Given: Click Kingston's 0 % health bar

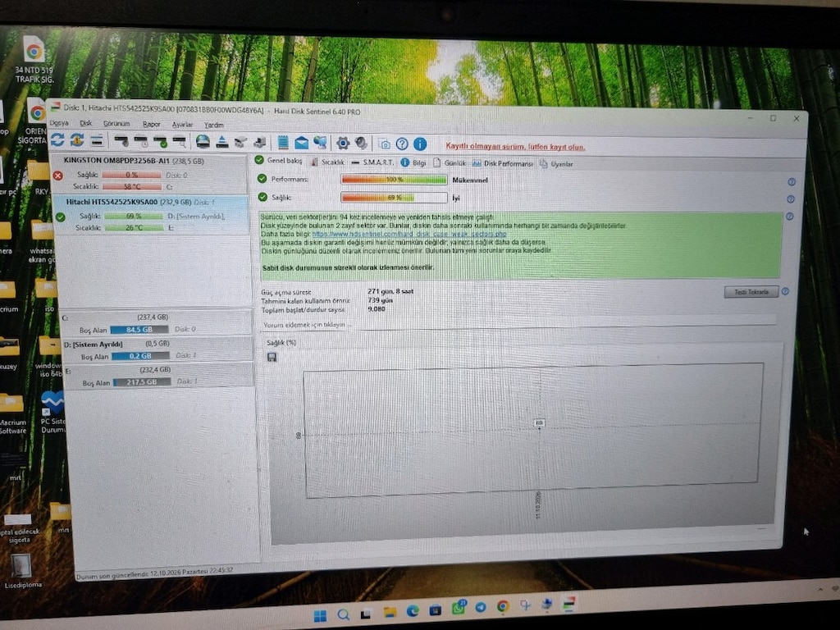Looking at the screenshot, I should [x=132, y=175].
